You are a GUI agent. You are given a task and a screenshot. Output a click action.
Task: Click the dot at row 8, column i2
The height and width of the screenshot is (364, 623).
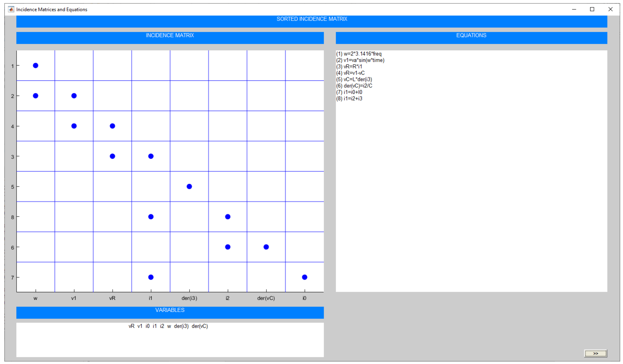click(228, 217)
